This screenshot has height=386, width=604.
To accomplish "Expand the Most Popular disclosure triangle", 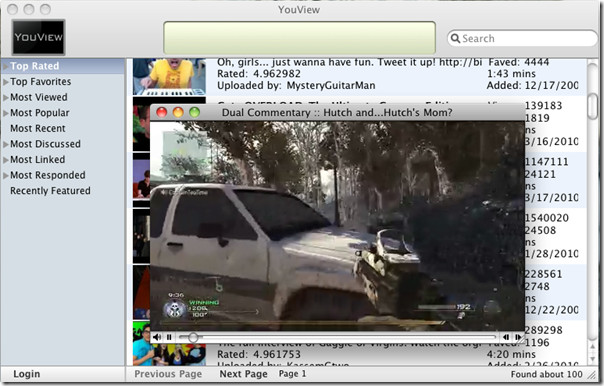I will pyautogui.click(x=5, y=113).
